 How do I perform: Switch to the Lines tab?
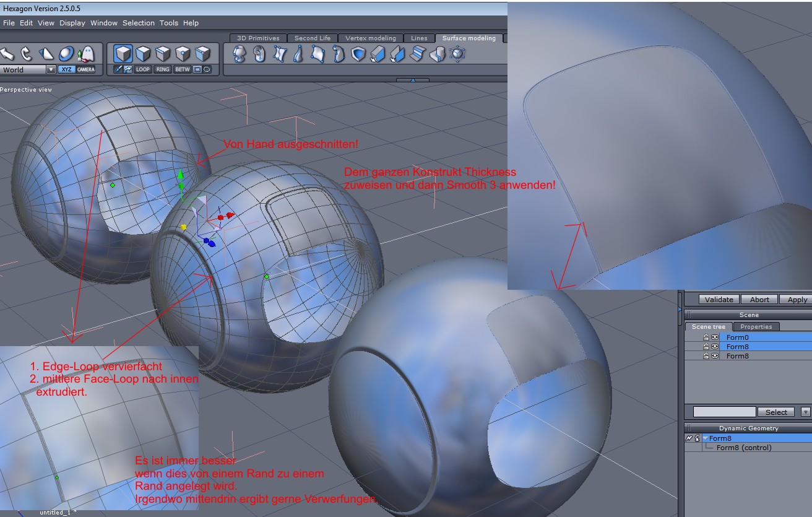419,38
